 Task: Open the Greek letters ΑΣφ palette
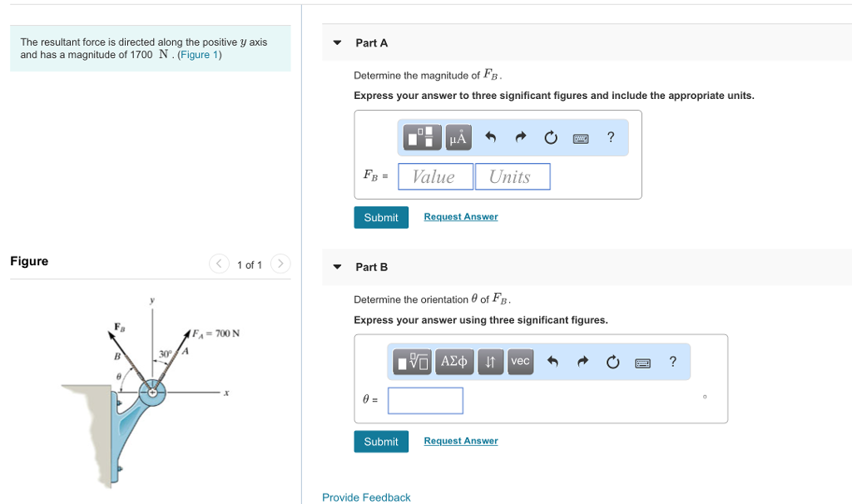pyautogui.click(x=454, y=361)
